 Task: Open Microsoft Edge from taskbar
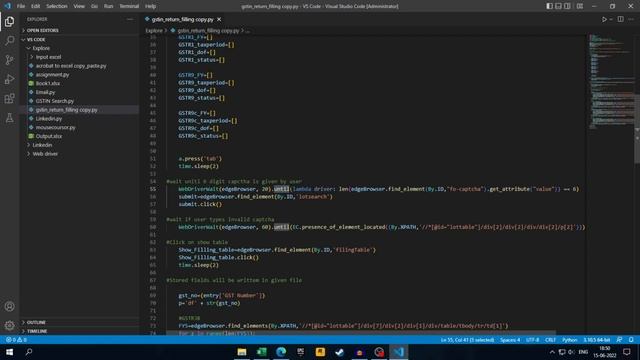281,352
